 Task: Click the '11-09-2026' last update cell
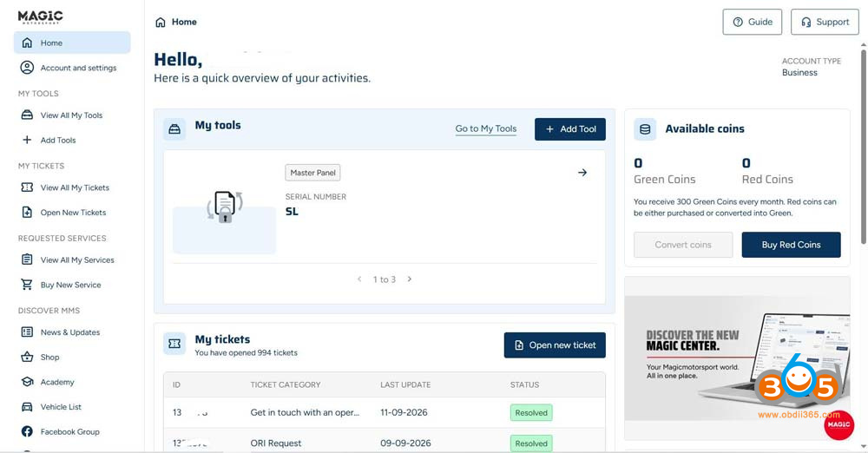point(404,412)
